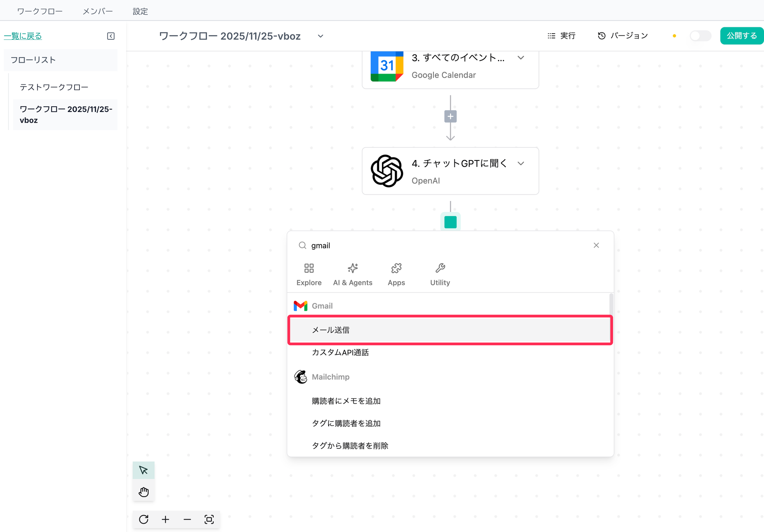Screen dimensions: 764x532
Task: Open the Apps tab
Action: [x=396, y=275]
